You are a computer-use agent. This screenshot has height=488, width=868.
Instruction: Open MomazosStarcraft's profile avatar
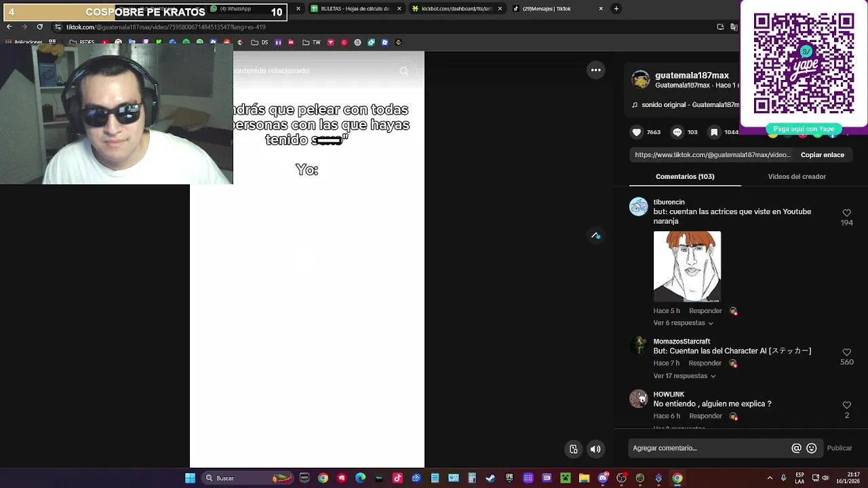[639, 346]
